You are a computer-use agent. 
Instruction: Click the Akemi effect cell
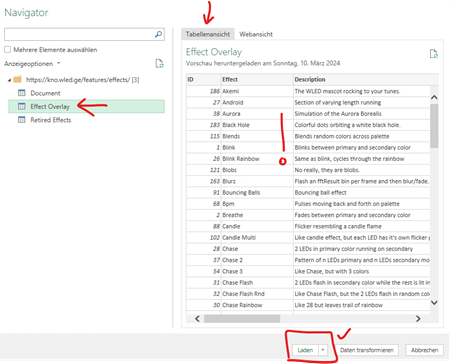pos(257,91)
